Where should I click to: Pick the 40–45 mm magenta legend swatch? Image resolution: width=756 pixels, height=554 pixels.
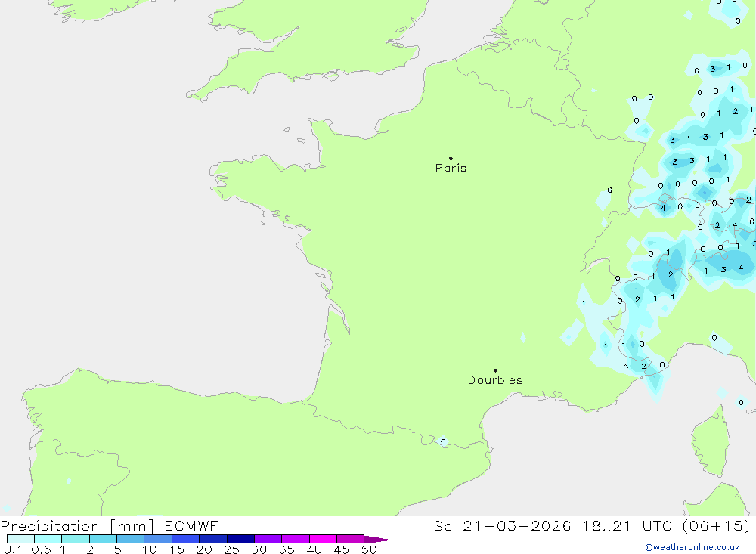click(323, 539)
